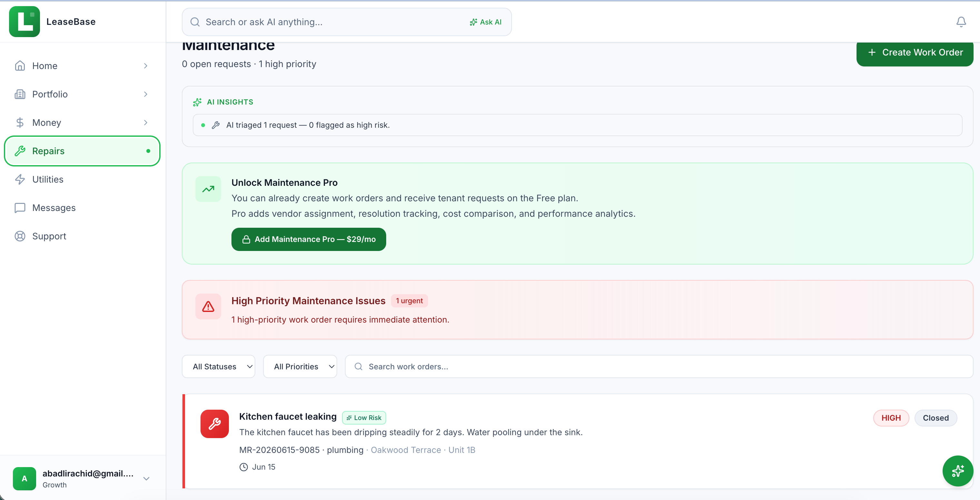
Task: Open Utilities in the sidebar
Action: [82, 179]
